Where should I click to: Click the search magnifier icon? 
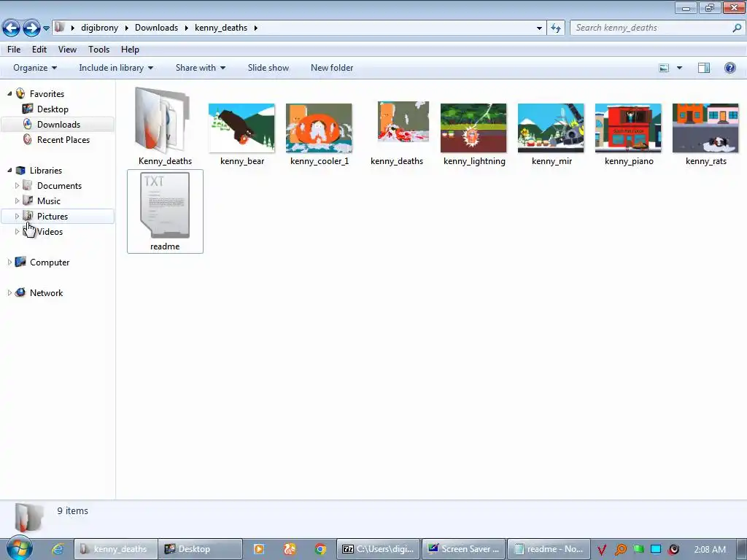(x=737, y=28)
